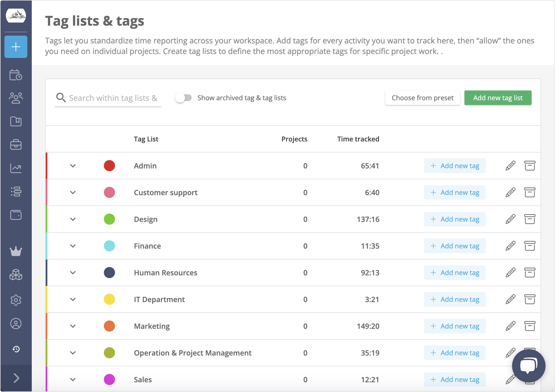This screenshot has height=392, width=555.
Task: Edit the Marketing tag list with pencil icon
Action: click(510, 326)
